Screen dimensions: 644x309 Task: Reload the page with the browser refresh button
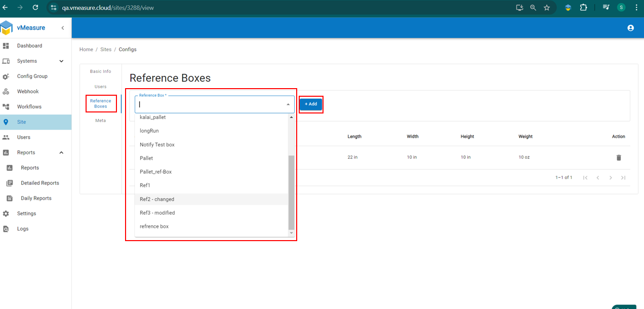[x=35, y=8]
